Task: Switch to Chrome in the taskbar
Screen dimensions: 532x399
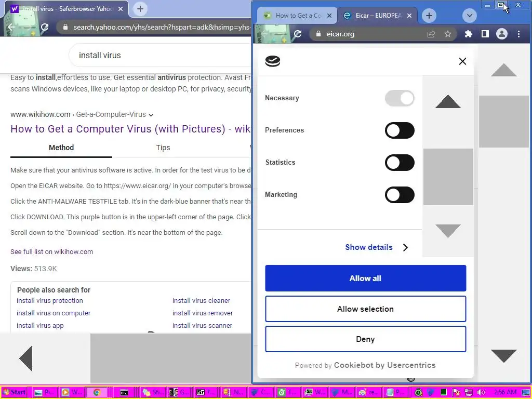Action: point(97,392)
